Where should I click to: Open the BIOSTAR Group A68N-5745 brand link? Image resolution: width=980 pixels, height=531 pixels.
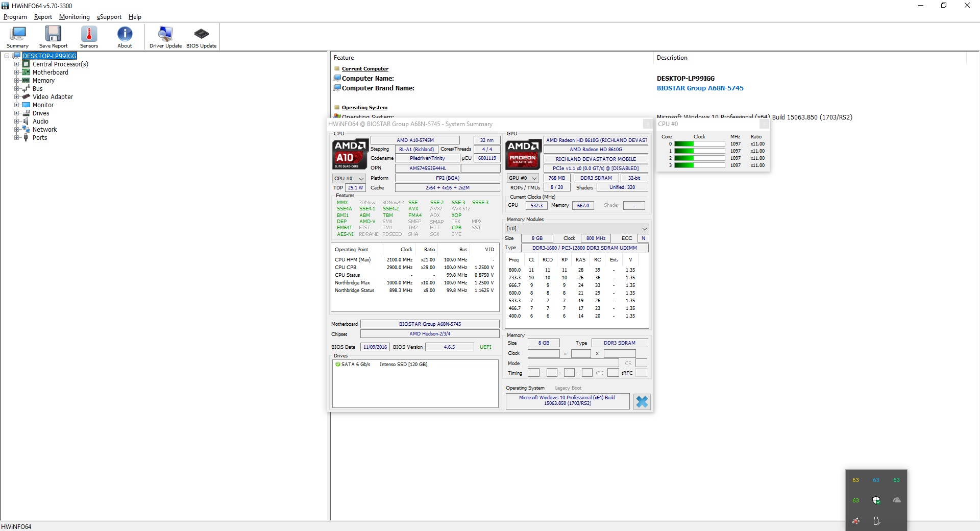point(700,88)
